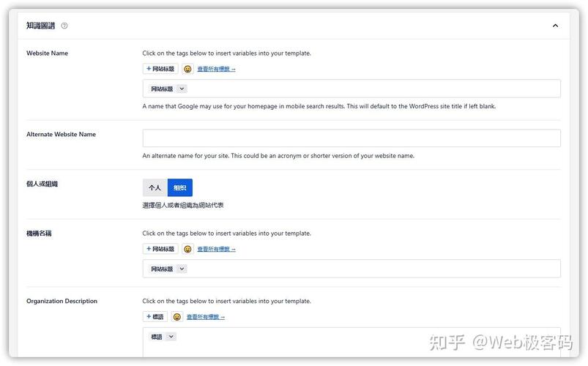
Task: Open the emoji picker under 機構名稱
Action: [x=187, y=249]
